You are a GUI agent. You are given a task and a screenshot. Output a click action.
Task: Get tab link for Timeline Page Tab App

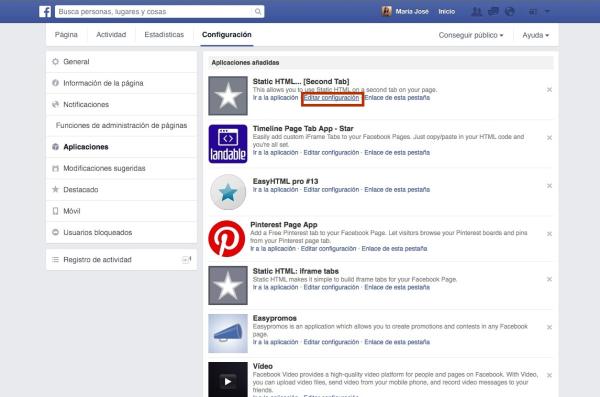[397, 152]
